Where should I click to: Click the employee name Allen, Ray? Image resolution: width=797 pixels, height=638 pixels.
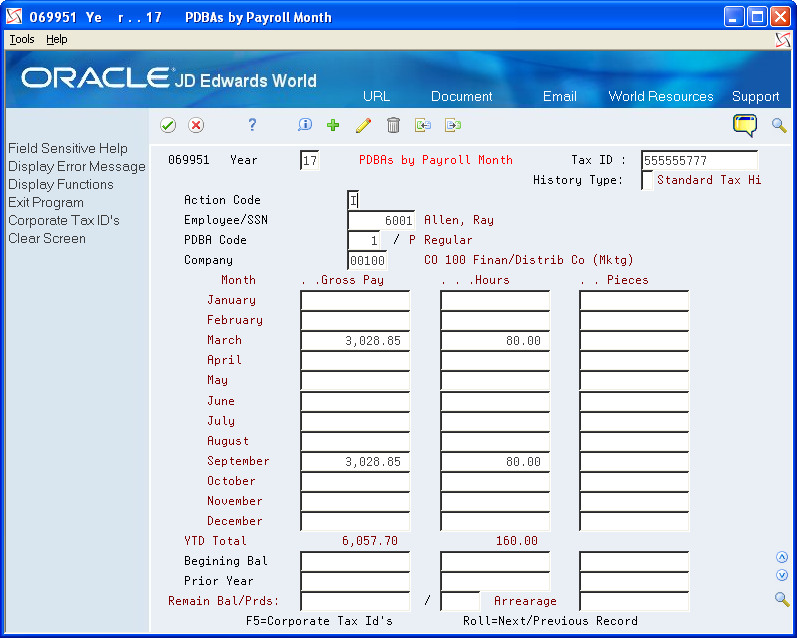click(459, 220)
